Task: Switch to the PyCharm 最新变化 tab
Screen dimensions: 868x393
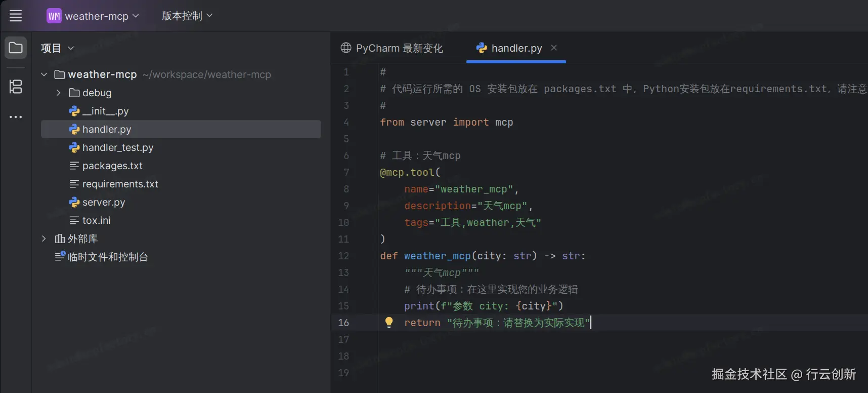Action: [399, 48]
